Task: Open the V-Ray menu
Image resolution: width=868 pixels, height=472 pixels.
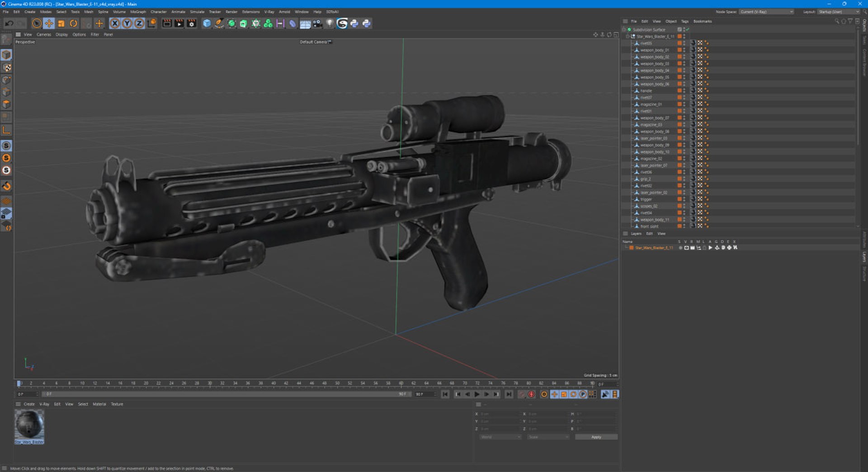Action: (x=269, y=12)
